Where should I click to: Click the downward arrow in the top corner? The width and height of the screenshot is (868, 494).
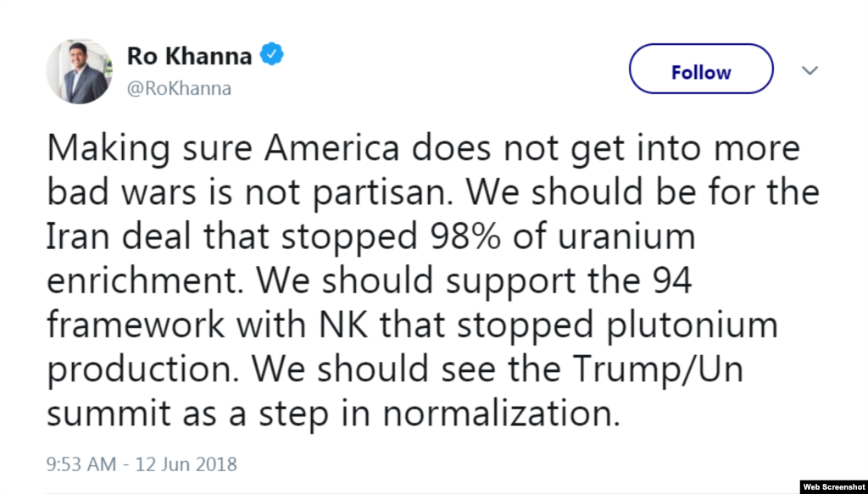(810, 70)
